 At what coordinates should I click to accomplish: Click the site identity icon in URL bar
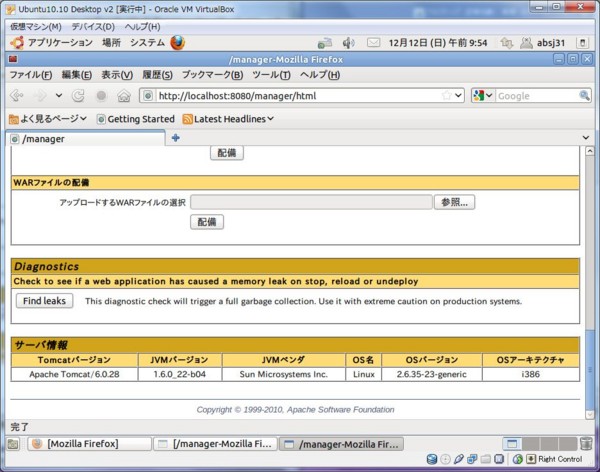pos(148,96)
